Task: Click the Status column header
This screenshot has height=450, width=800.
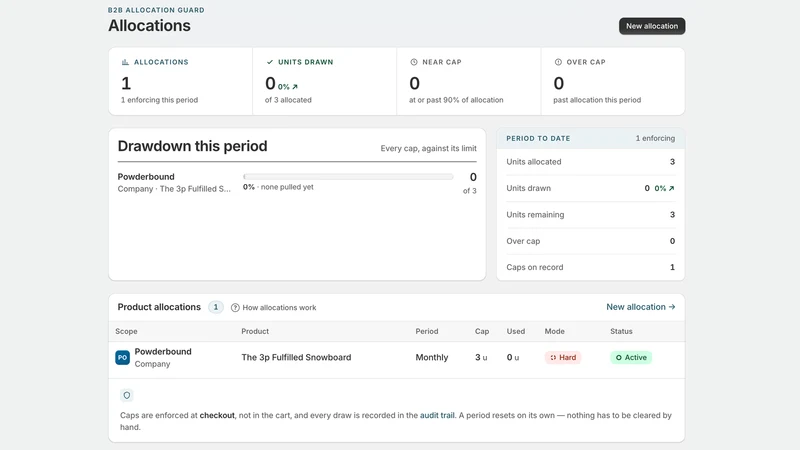Action: click(621, 332)
